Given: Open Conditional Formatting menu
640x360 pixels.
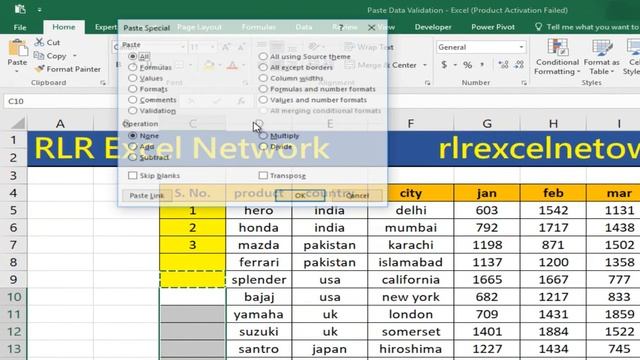Looking at the screenshot, I should [557, 57].
